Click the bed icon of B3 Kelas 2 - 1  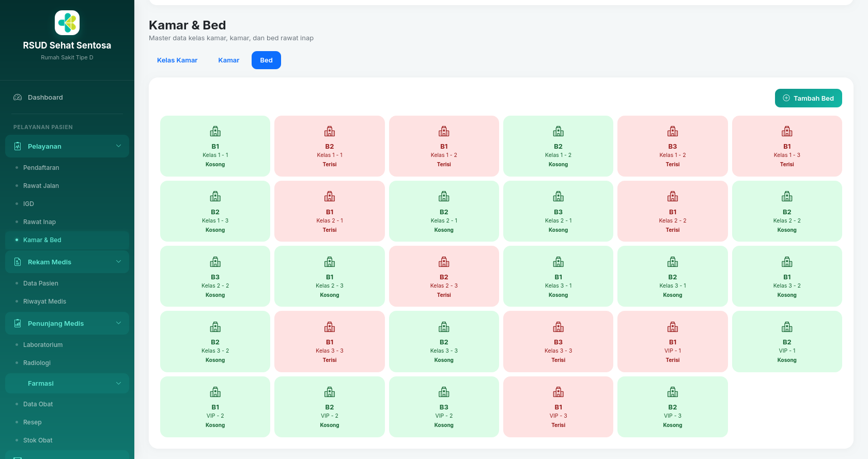click(x=559, y=196)
